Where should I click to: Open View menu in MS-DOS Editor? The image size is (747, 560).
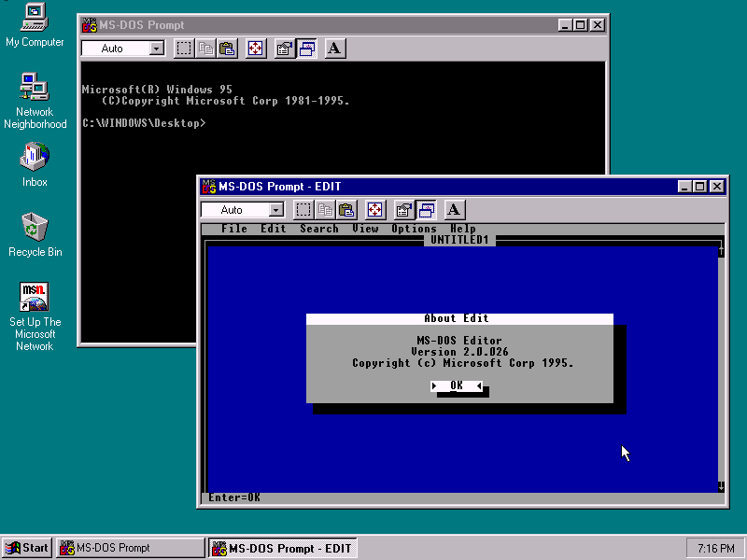point(365,229)
